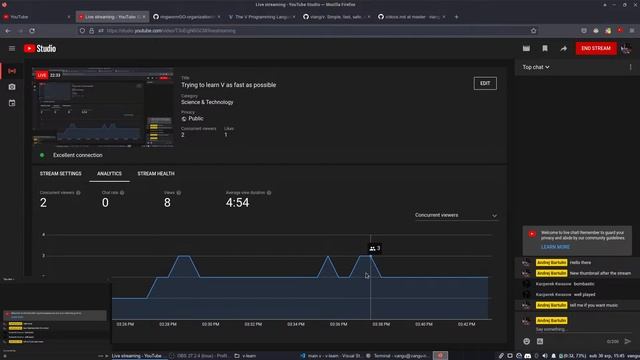Open new browser tab with plus icon
Screen dimensions: 640x360
[x=456, y=17]
